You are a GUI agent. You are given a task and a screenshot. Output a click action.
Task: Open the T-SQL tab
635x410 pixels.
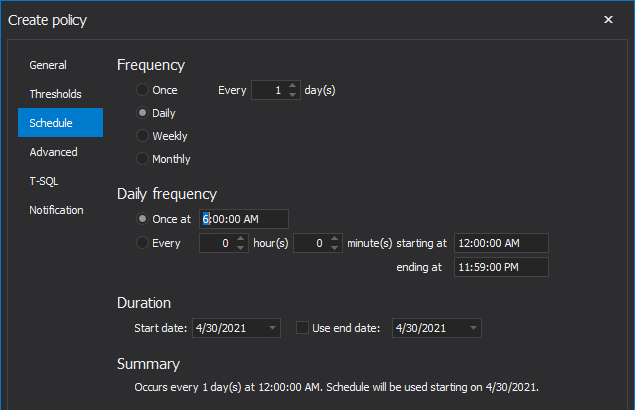click(x=44, y=181)
